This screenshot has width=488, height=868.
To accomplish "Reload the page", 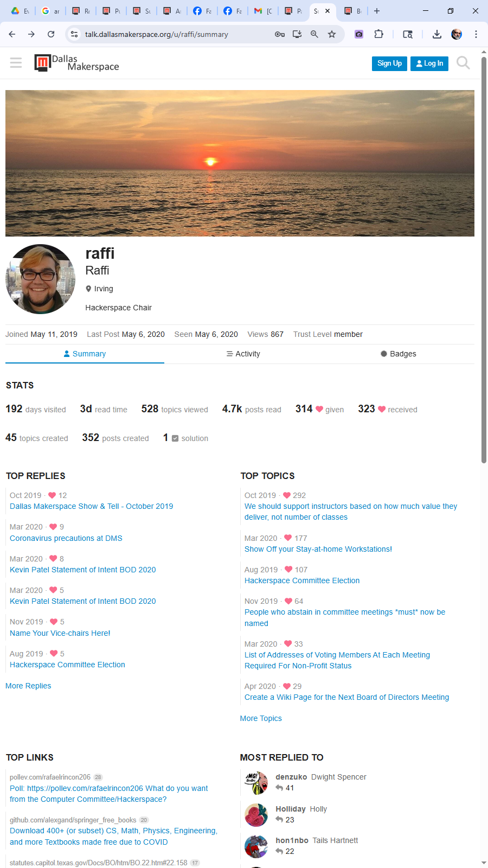I will pos(51,34).
